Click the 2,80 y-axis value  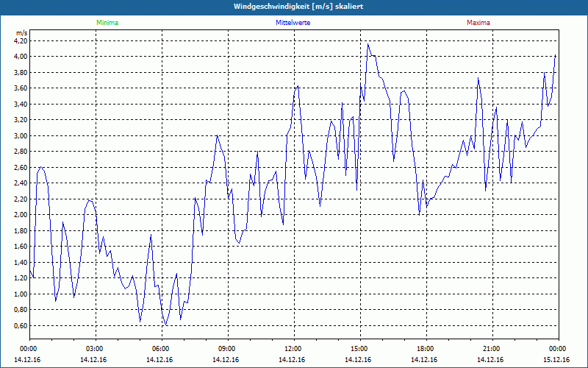coord(22,152)
